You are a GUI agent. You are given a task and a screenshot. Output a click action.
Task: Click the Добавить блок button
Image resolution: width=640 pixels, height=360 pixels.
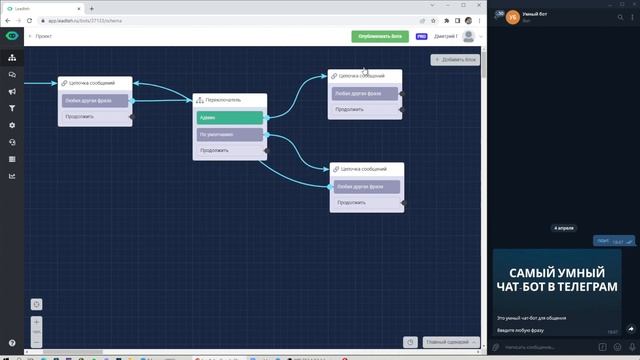[455, 60]
